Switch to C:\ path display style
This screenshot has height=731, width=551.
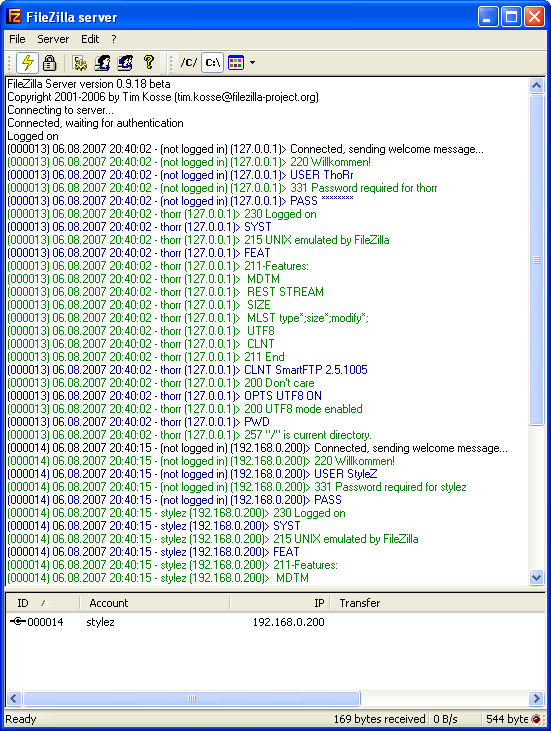(213, 62)
